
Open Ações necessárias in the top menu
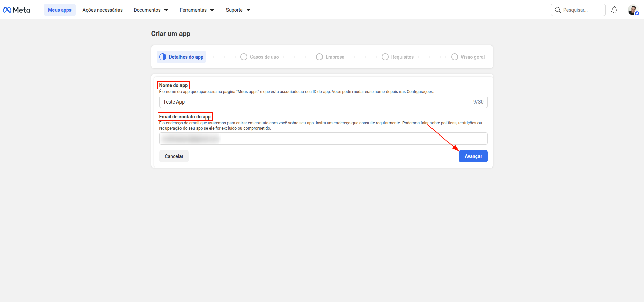(x=103, y=10)
